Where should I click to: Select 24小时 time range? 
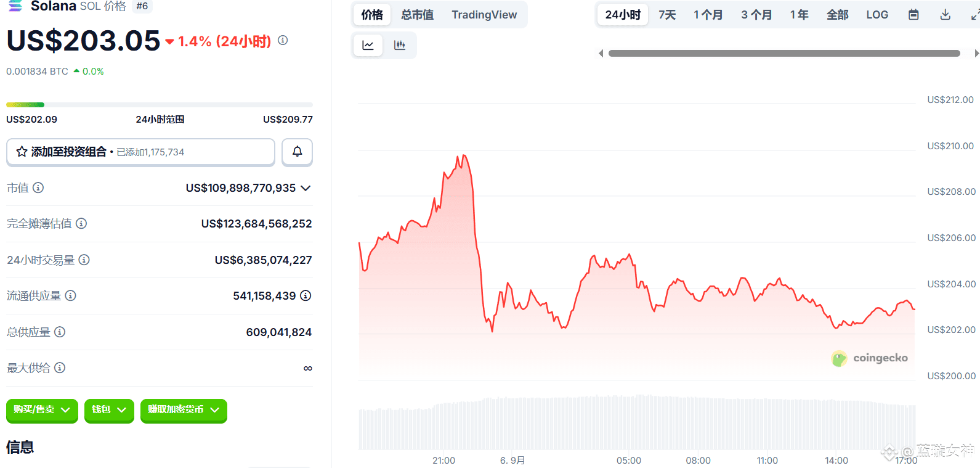click(x=623, y=15)
